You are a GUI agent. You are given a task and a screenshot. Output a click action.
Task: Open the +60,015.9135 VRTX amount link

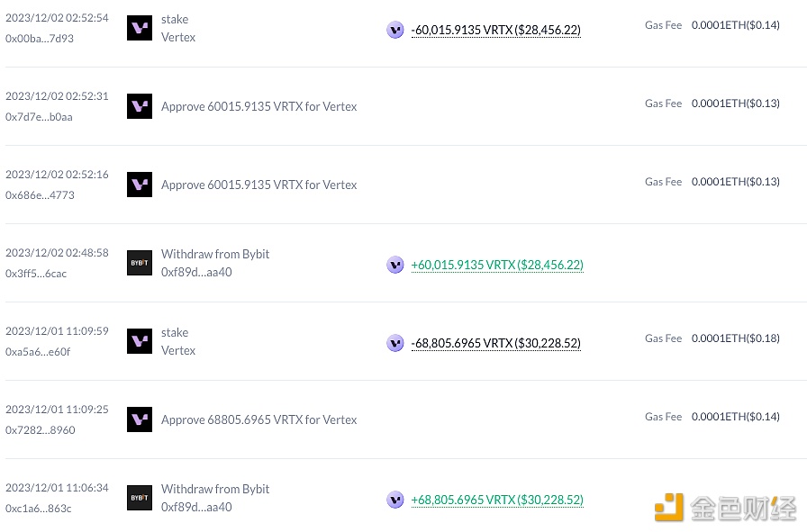[497, 265]
